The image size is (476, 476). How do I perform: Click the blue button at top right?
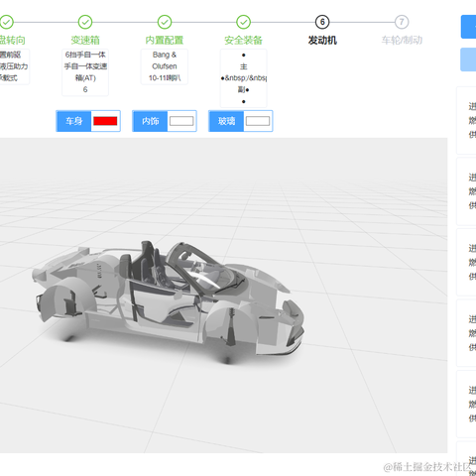click(468, 27)
